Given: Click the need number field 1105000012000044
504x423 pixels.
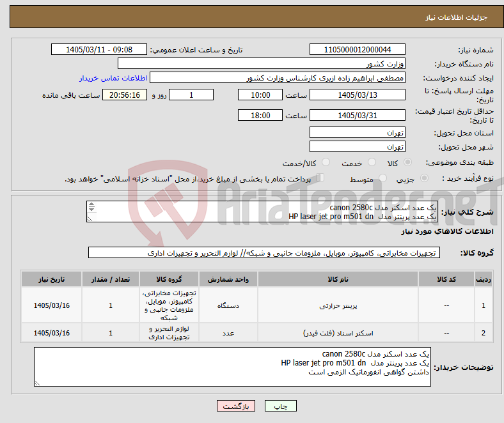Looking at the screenshot, I should [x=357, y=49].
